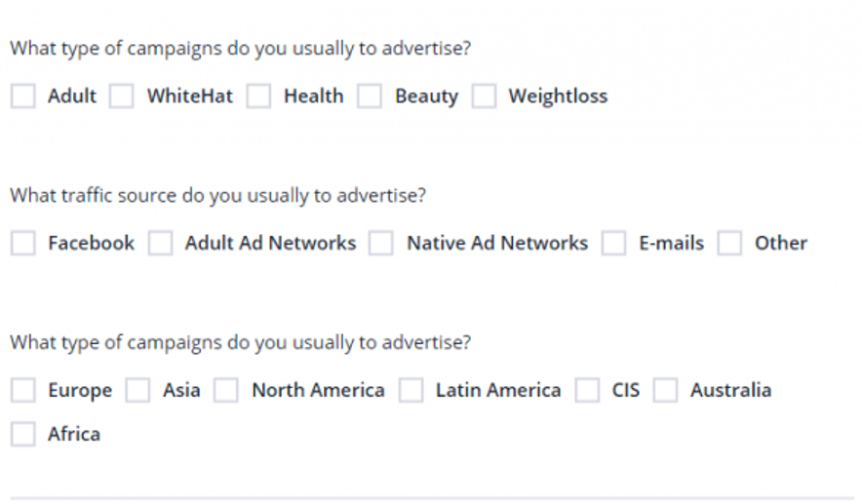Screen dimensions: 862x504
Task: Select the Australia checkbox
Action: pos(665,390)
